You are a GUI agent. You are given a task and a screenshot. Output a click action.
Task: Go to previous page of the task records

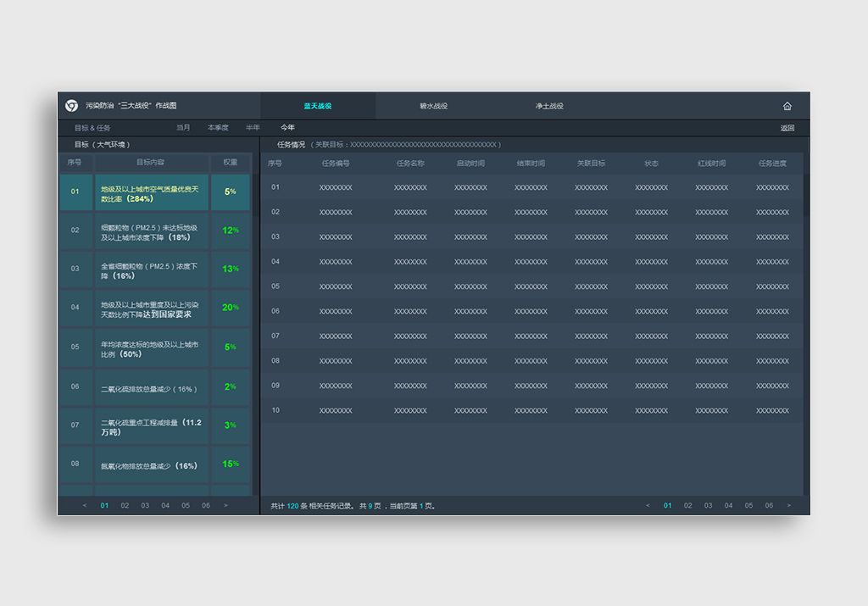(648, 506)
